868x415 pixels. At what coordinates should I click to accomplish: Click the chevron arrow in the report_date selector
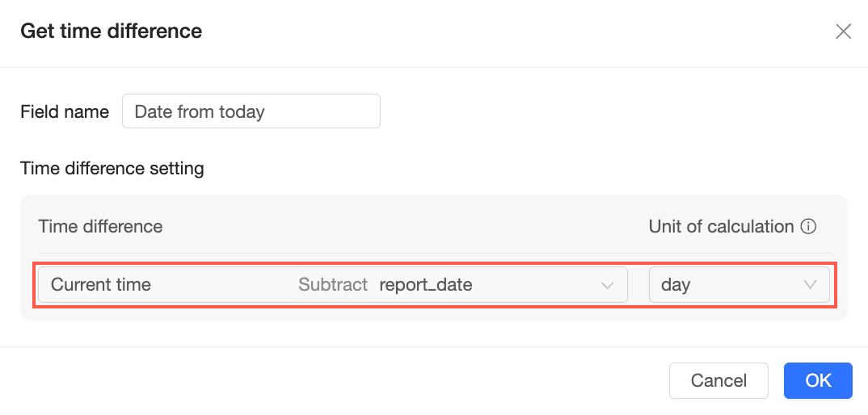[607, 285]
